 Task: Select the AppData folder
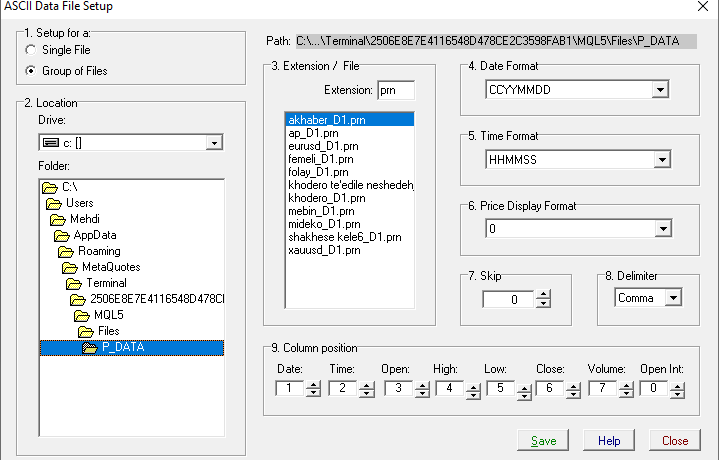pyautogui.click(x=85, y=235)
